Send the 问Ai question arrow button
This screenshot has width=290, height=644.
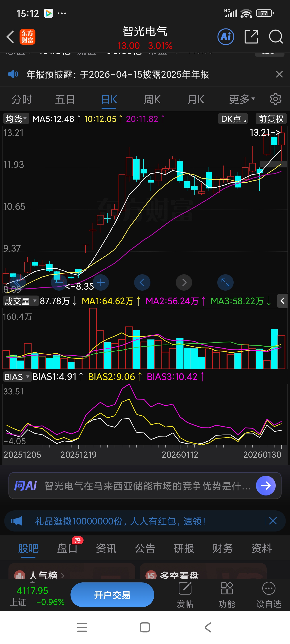coord(266,485)
